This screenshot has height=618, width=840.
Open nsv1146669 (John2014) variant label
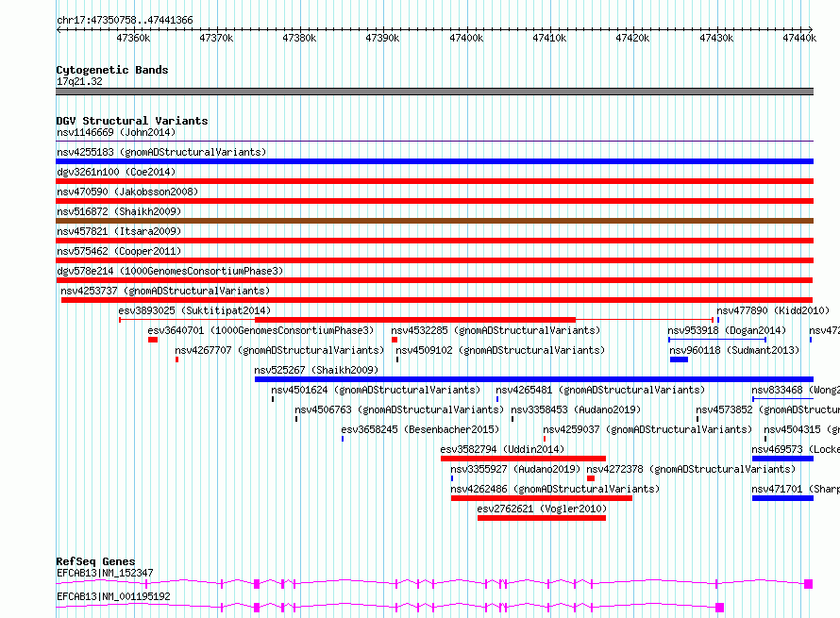116,132
